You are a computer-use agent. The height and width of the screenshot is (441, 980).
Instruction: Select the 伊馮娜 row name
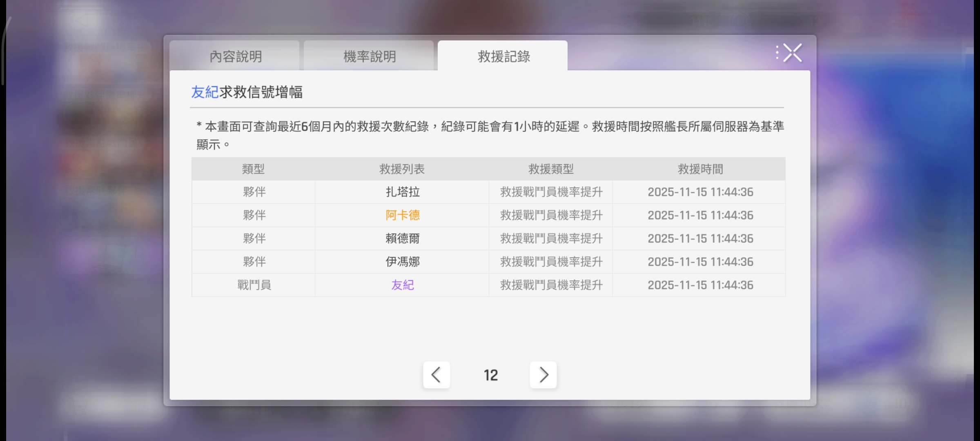coord(402,262)
